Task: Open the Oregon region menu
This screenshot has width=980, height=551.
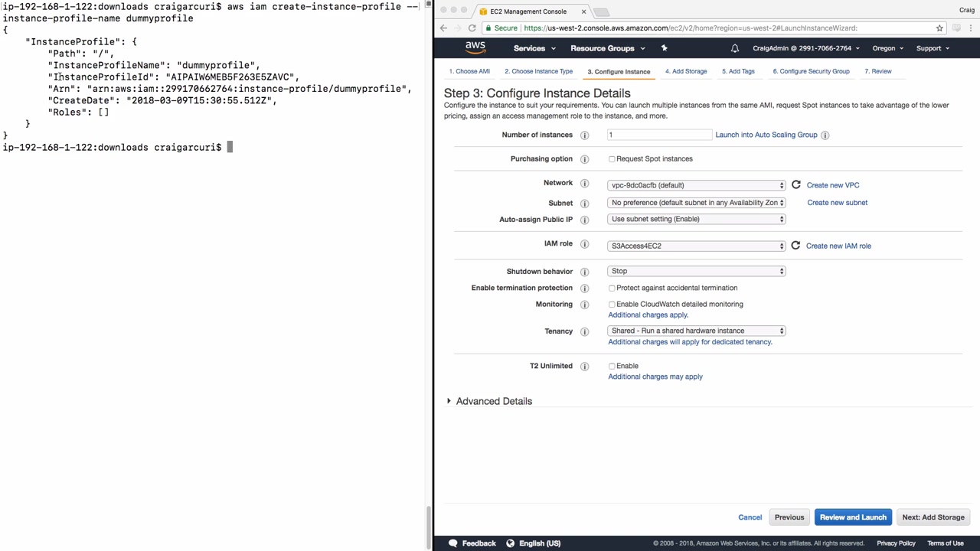Action: (x=887, y=48)
